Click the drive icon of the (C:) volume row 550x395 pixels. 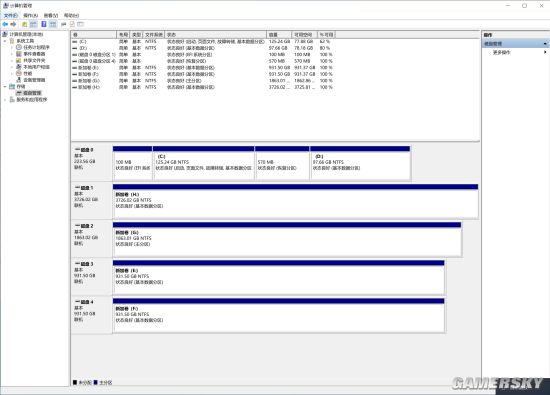click(x=74, y=41)
